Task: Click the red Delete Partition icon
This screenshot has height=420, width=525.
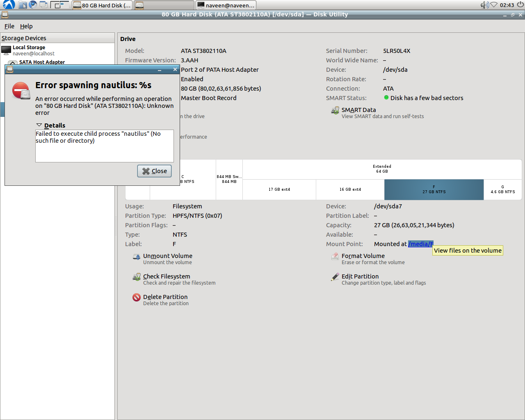Action: coord(137,297)
